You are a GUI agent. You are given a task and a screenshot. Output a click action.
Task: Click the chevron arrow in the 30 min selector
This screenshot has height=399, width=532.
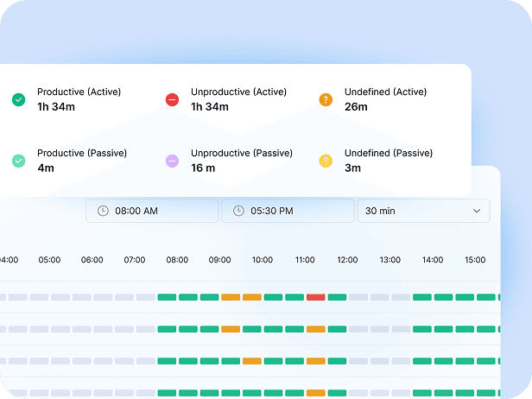(476, 211)
